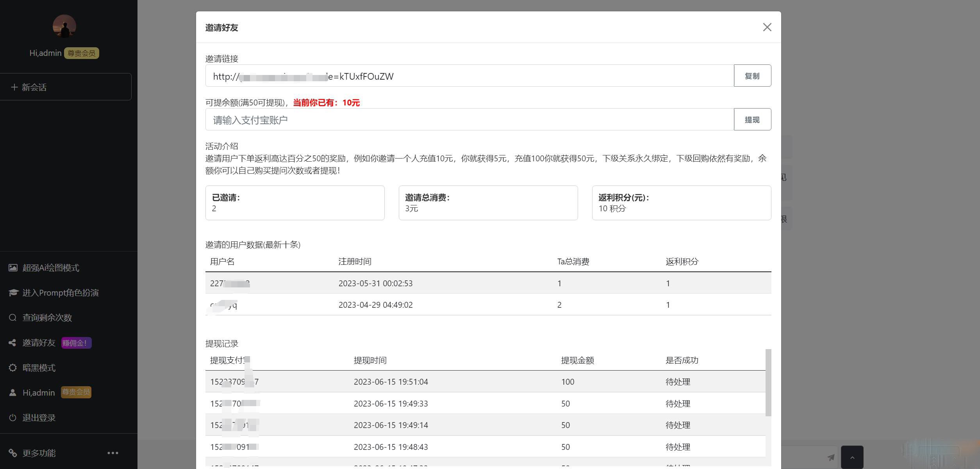Click the withdrawal records scrollbar
This screenshot has width=980, height=469.
[768, 383]
